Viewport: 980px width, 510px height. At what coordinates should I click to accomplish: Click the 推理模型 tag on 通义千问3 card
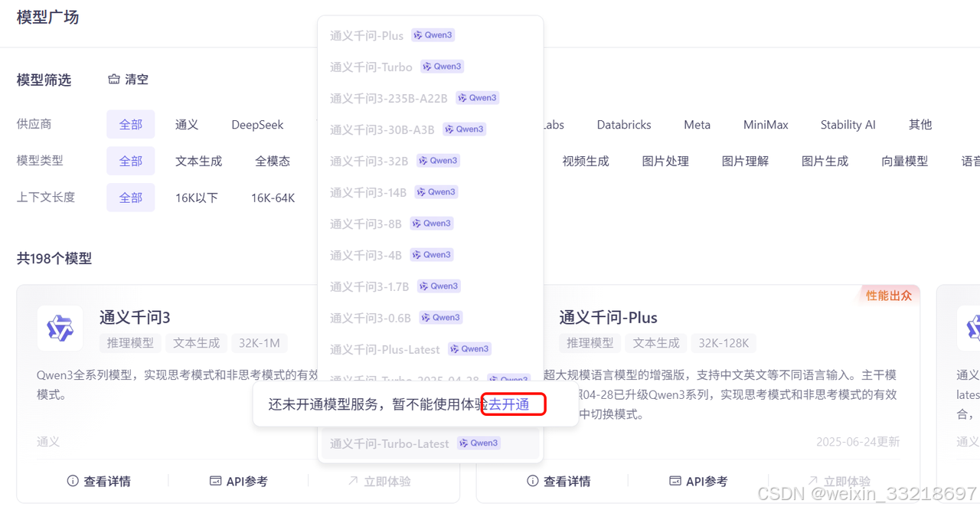[x=130, y=343]
